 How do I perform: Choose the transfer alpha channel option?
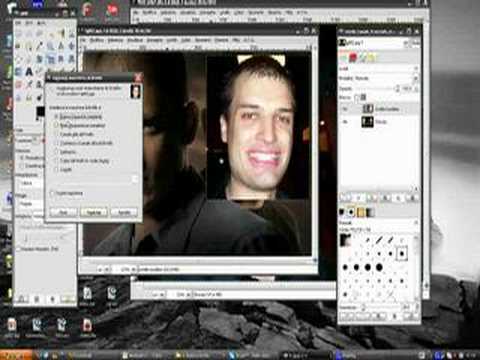point(83,143)
